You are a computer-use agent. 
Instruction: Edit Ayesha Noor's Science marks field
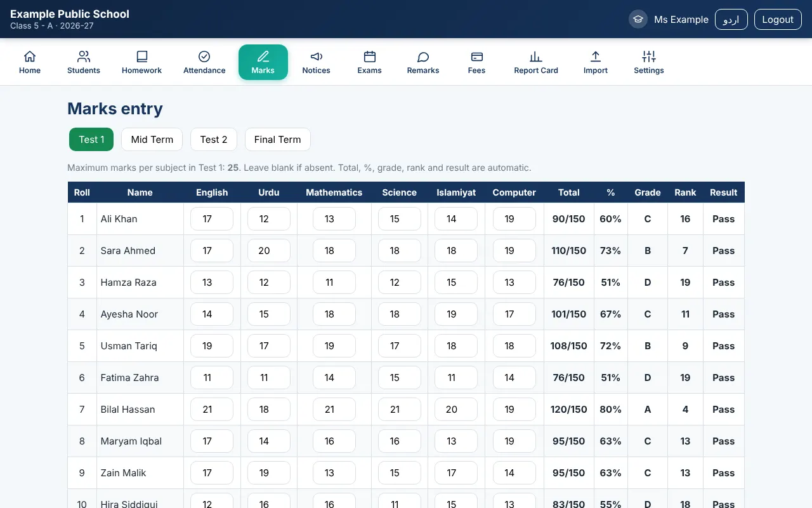pos(400,314)
